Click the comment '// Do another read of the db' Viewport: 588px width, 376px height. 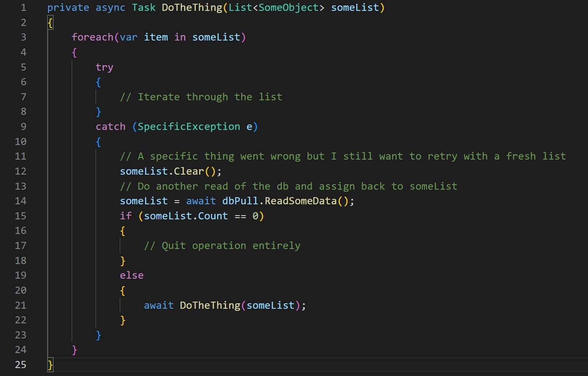289,186
